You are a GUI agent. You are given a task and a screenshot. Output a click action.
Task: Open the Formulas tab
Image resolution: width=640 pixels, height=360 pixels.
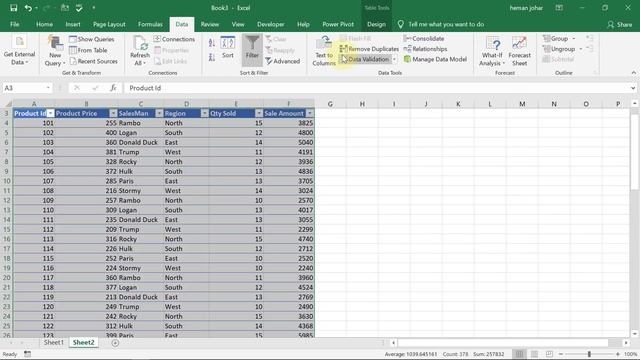(x=150, y=24)
